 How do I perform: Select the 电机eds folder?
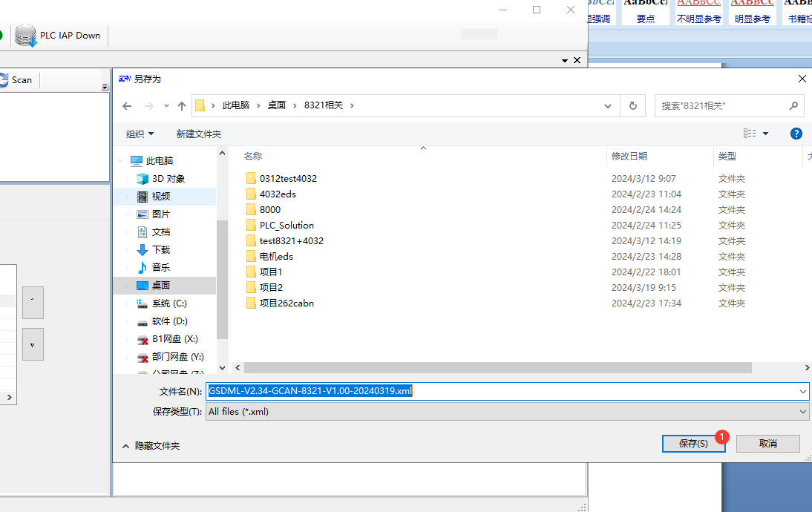pos(275,257)
